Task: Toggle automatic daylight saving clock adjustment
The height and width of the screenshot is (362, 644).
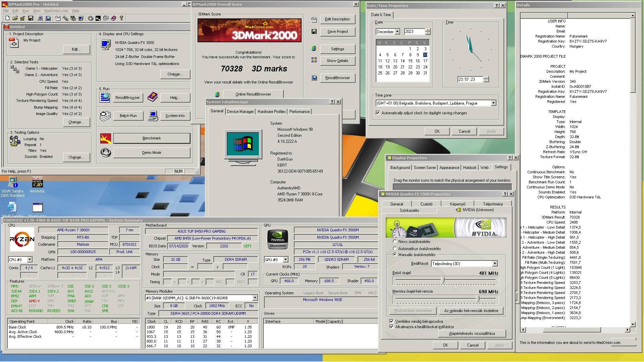Action: click(x=378, y=113)
